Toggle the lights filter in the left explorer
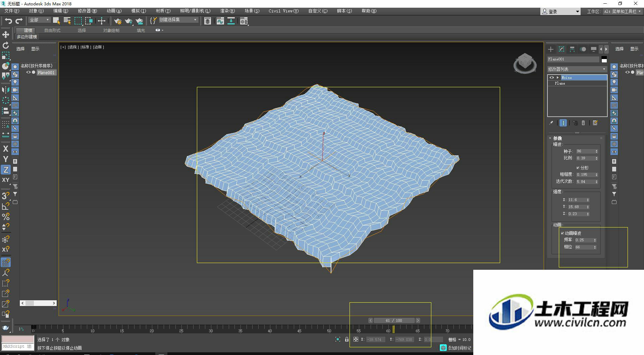Viewport: 644px width, 355px height. coord(15,82)
